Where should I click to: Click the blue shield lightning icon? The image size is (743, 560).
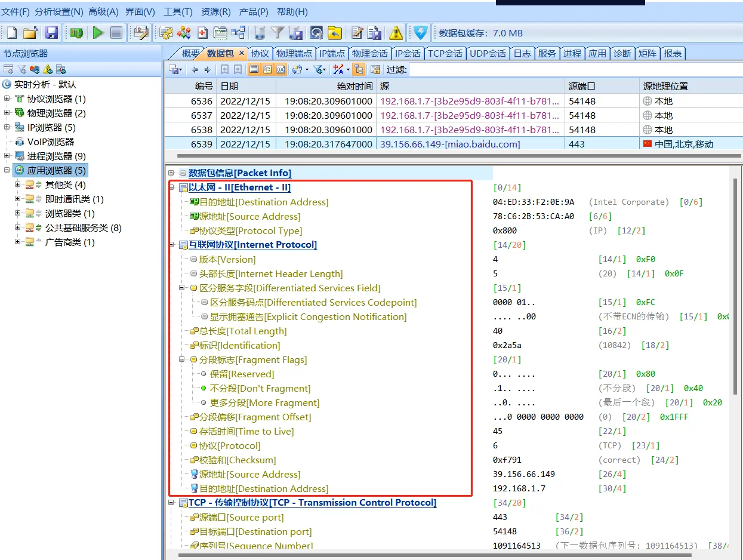click(x=421, y=33)
